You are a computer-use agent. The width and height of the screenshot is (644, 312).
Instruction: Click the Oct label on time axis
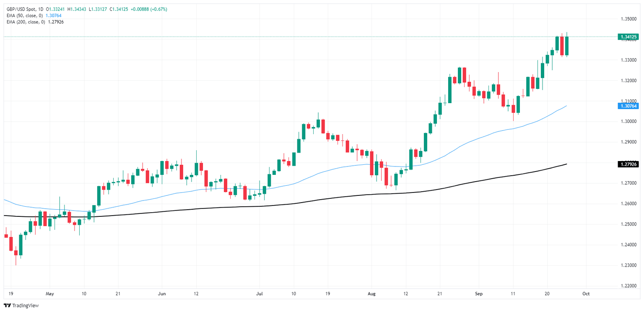(x=586, y=294)
